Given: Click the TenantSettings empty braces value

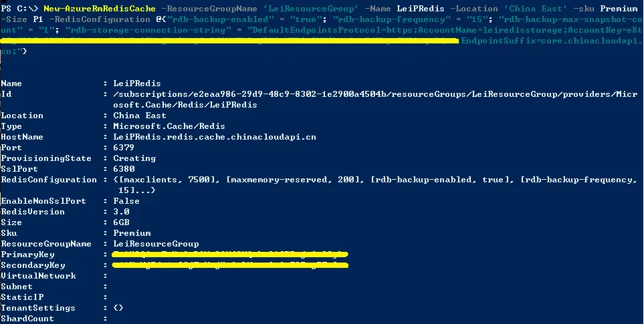Looking at the screenshot, I should tap(118, 308).
